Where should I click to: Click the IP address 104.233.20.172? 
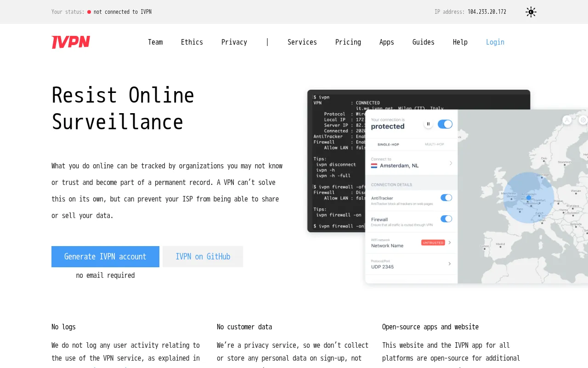tap(487, 12)
